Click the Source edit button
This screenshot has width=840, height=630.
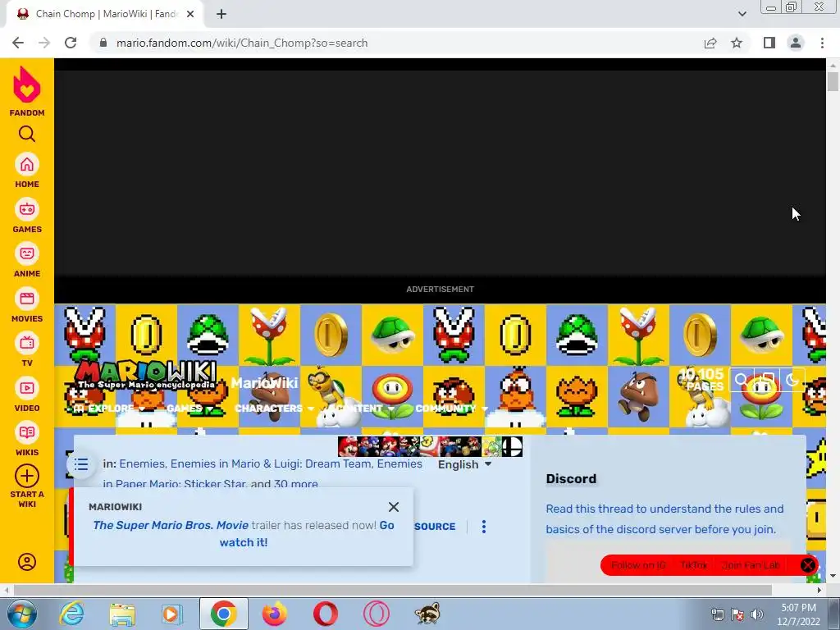[435, 527]
